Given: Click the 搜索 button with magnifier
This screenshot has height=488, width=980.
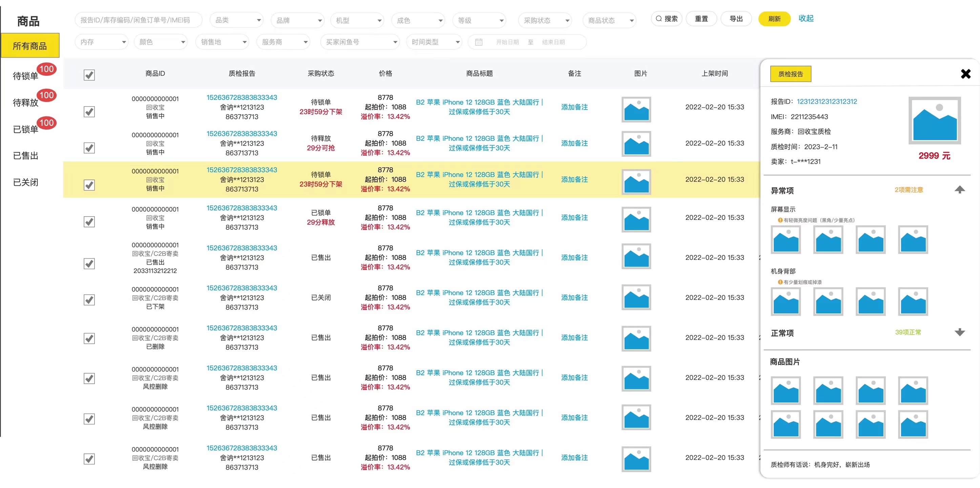Looking at the screenshot, I should click(x=667, y=19).
